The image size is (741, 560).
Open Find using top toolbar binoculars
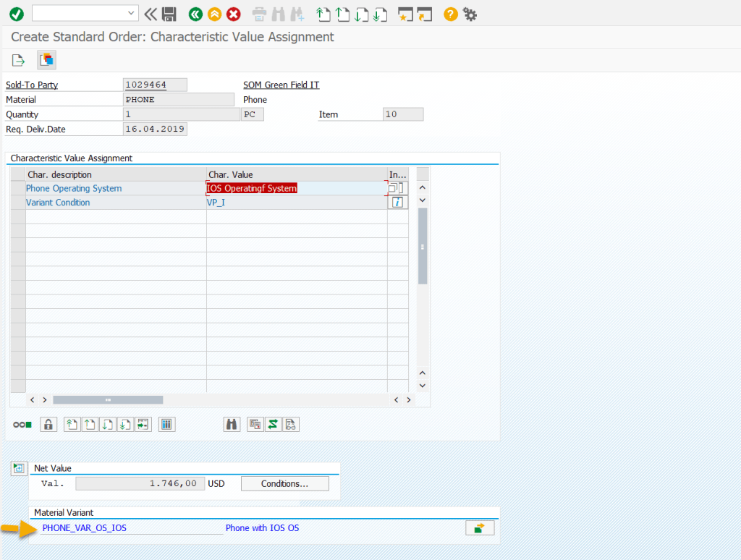pos(279,14)
